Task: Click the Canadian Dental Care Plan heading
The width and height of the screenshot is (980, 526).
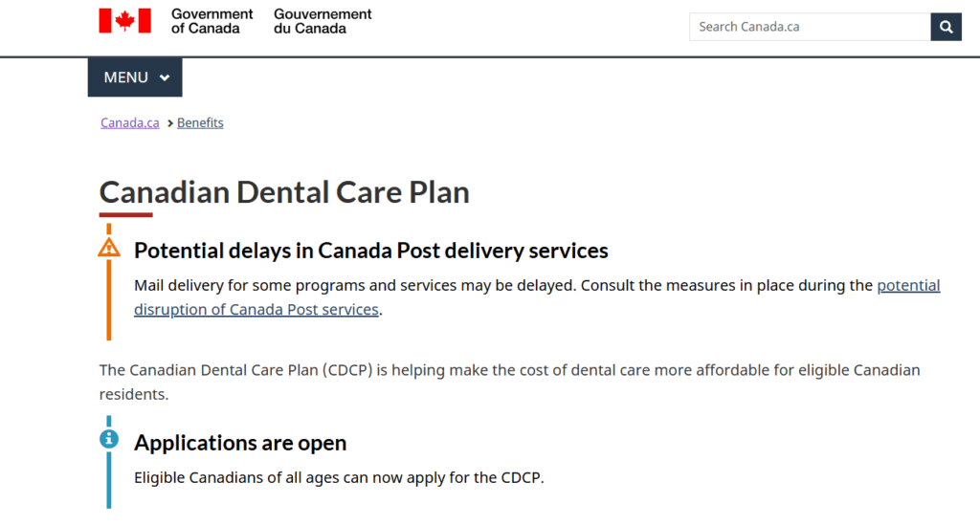Action: pyautogui.click(x=283, y=192)
